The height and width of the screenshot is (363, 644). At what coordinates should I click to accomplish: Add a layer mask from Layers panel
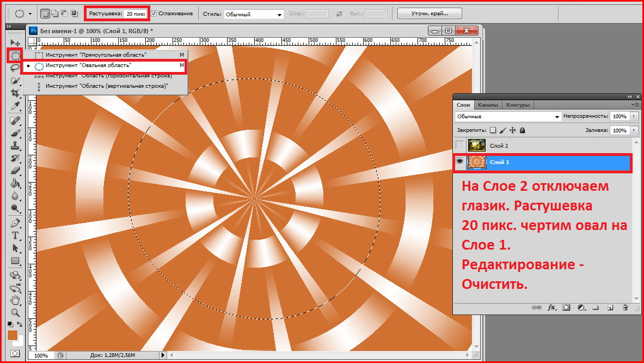coord(566,307)
